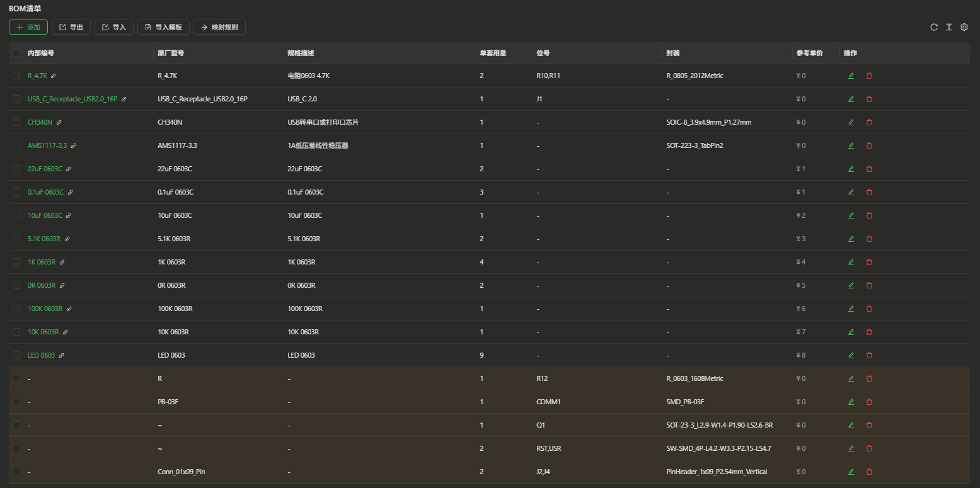The height and width of the screenshot is (488, 980).
Task: Click the column height adjust icon
Action: click(x=948, y=27)
